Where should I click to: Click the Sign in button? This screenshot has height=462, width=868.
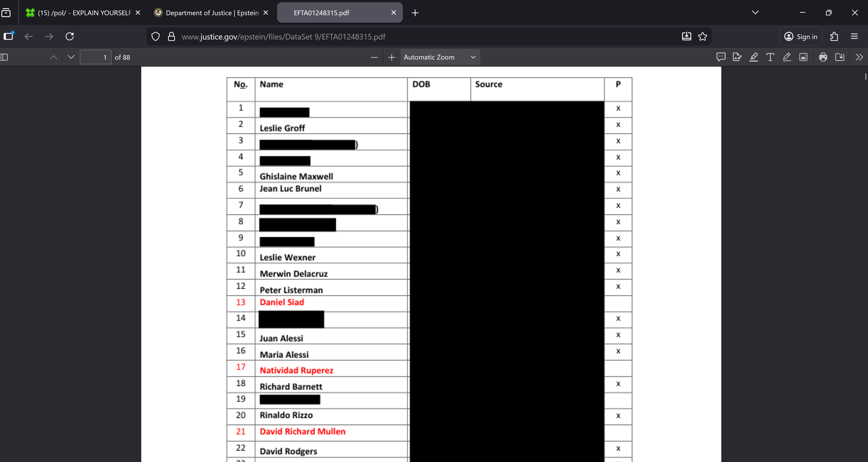(x=801, y=36)
